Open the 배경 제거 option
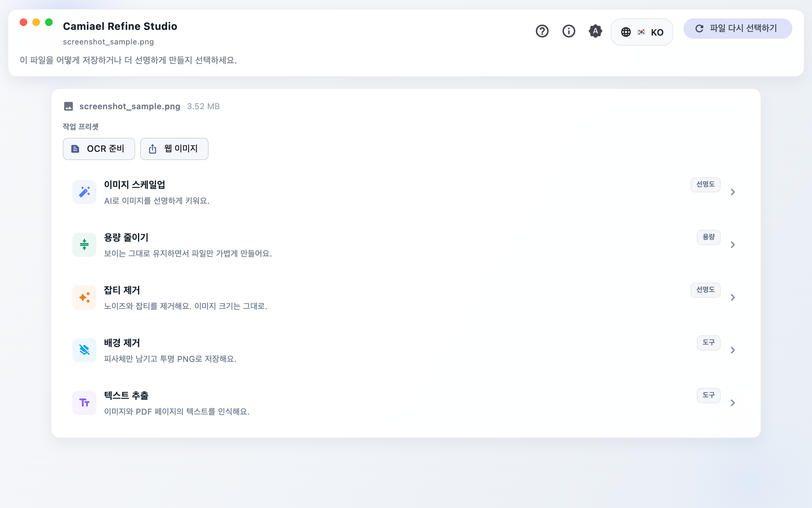Viewport: 812px width, 508px height. point(406,350)
